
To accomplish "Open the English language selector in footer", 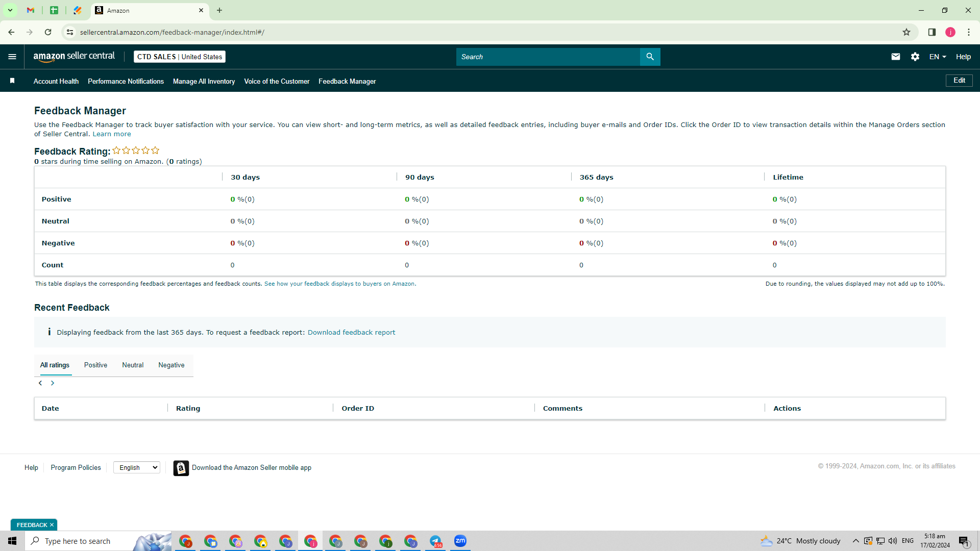I will click(137, 468).
